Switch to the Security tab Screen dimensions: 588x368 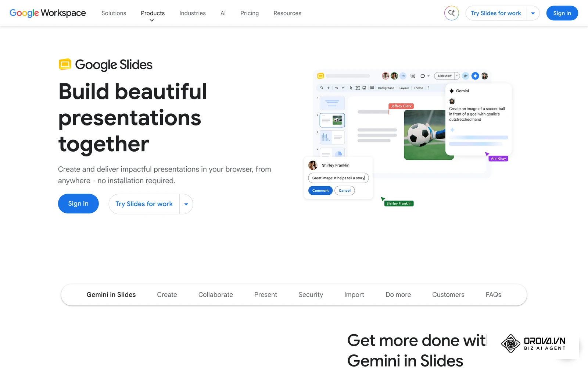(311, 295)
